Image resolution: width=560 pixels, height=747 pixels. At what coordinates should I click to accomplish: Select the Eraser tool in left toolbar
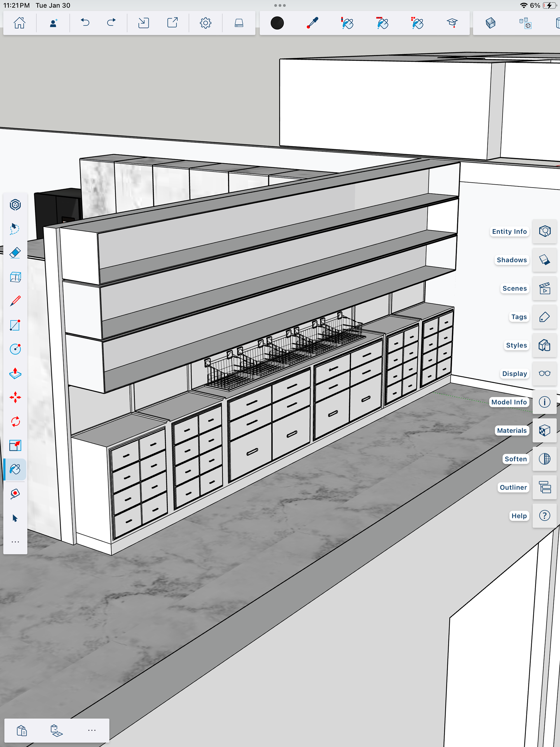[15, 253]
